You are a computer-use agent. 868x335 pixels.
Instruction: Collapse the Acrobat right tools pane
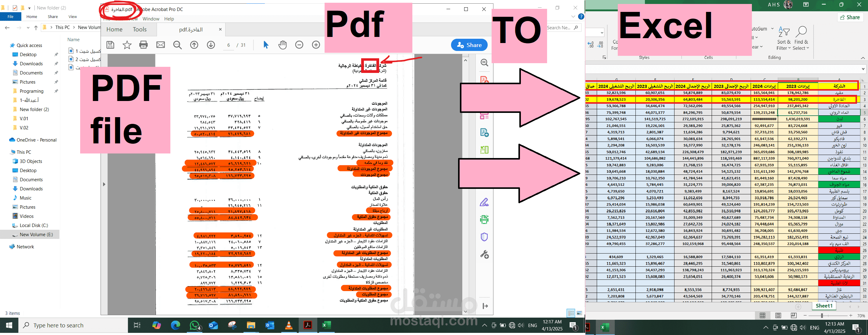pyautogui.click(x=485, y=306)
